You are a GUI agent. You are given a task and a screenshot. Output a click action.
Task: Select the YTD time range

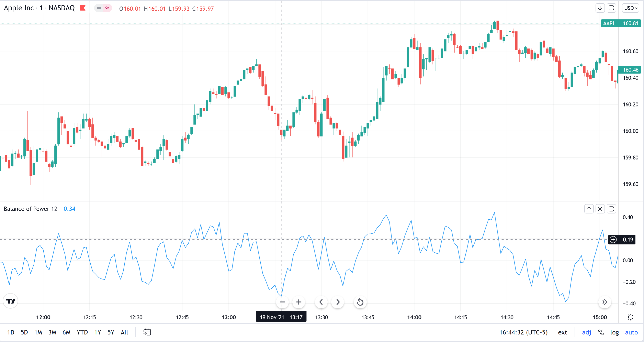point(82,332)
